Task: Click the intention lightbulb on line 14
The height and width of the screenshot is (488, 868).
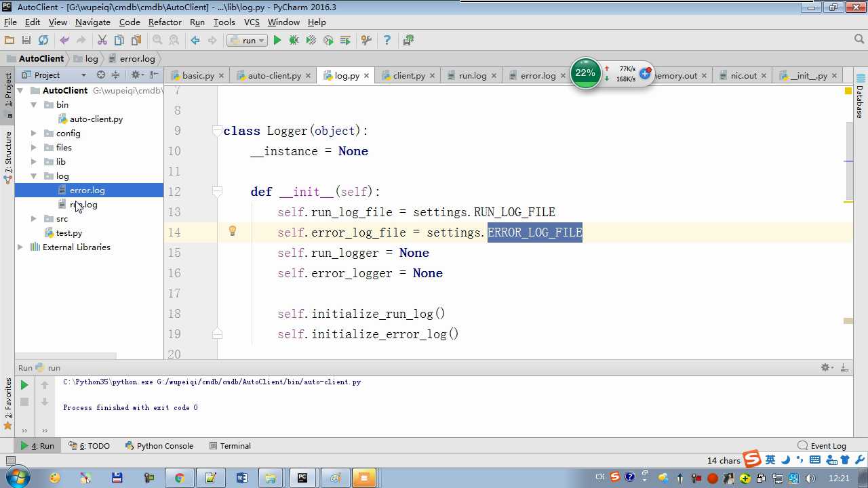Action: point(232,231)
